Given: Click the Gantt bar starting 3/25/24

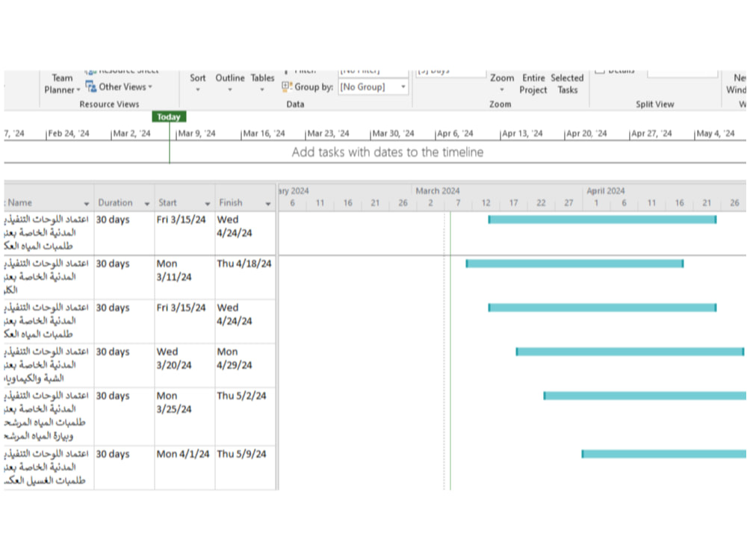Looking at the screenshot, I should coord(645,396).
